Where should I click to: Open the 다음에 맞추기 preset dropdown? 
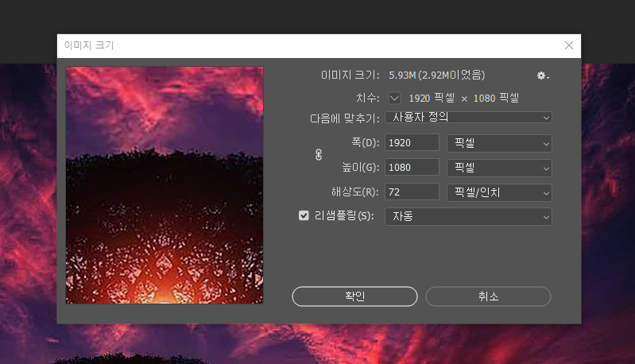pyautogui.click(x=468, y=118)
